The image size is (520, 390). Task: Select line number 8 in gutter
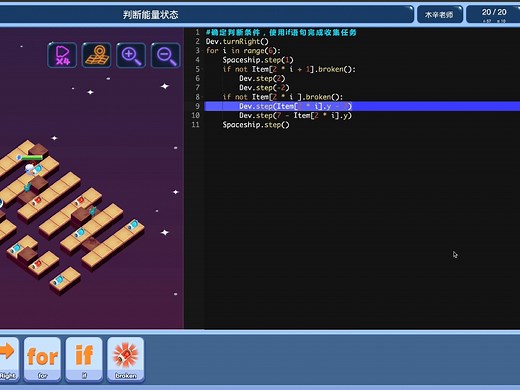tap(197, 97)
